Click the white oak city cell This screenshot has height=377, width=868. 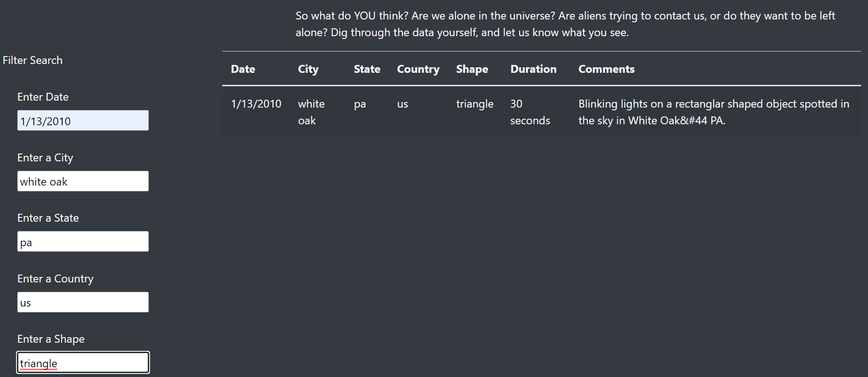tap(311, 112)
